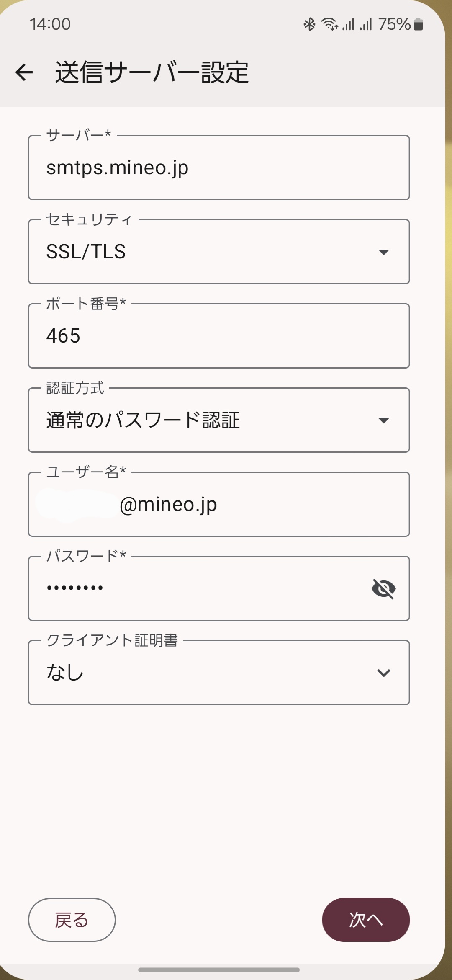452x980 pixels.
Task: Tap the bottom navigation gesture bar
Action: click(x=218, y=970)
